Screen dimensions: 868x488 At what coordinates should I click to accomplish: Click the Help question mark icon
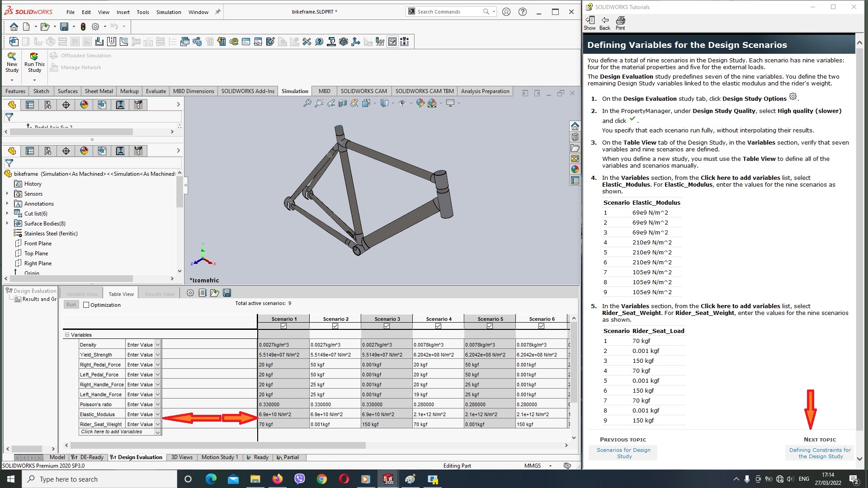[x=523, y=12]
